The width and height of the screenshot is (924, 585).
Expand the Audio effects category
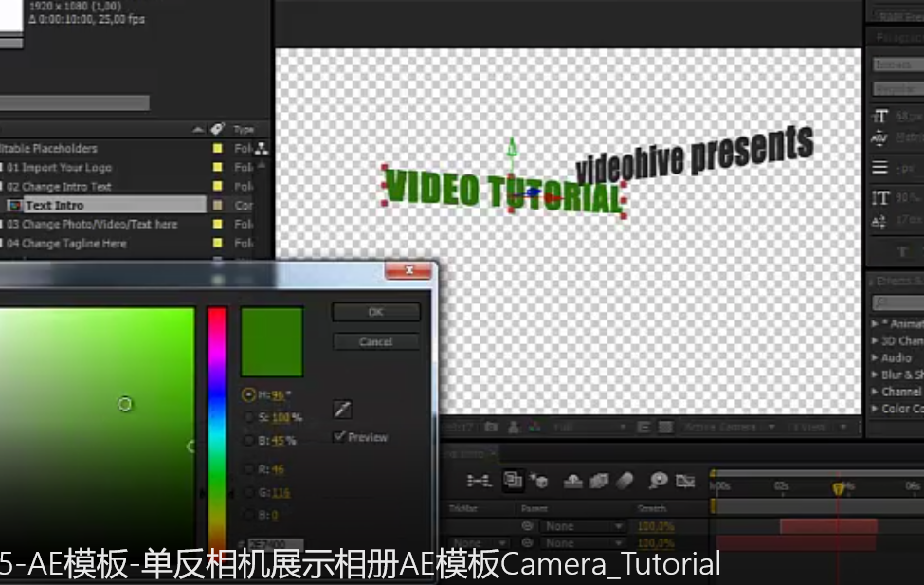[x=875, y=357]
